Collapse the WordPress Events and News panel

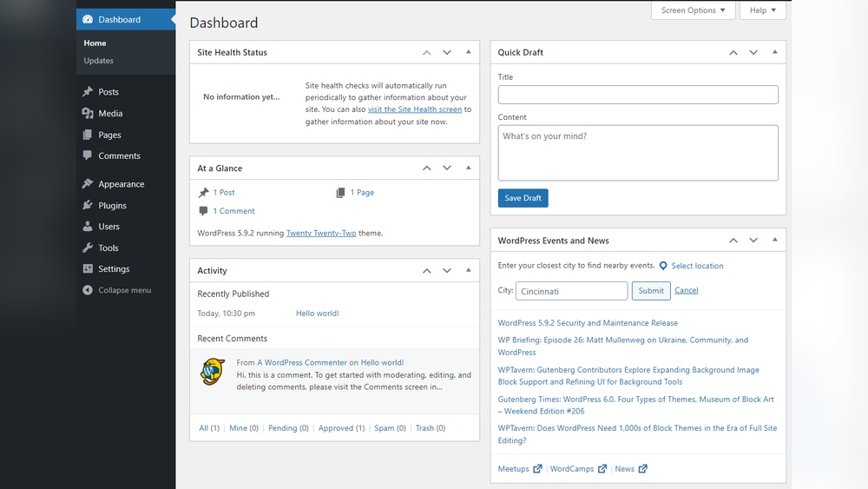click(775, 240)
